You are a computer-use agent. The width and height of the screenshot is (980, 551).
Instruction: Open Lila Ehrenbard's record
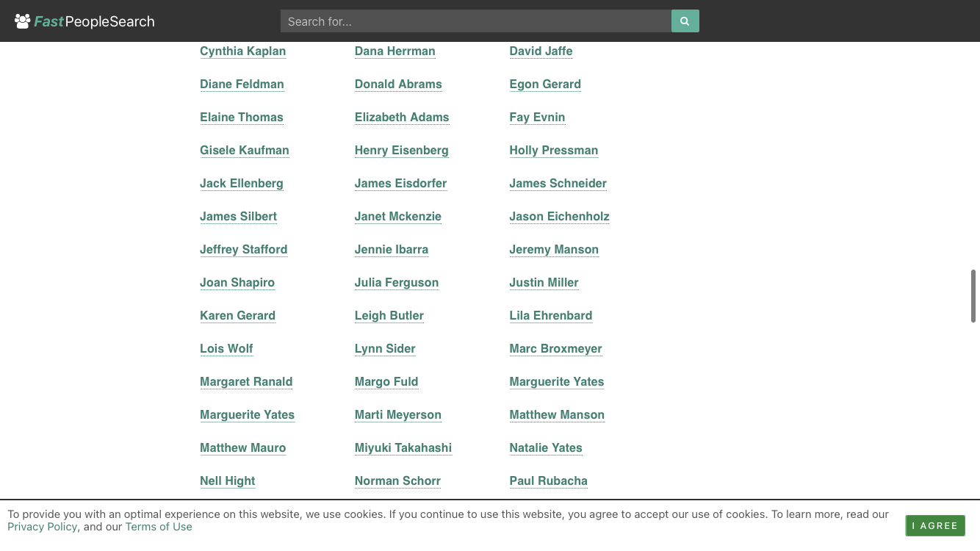tap(551, 315)
